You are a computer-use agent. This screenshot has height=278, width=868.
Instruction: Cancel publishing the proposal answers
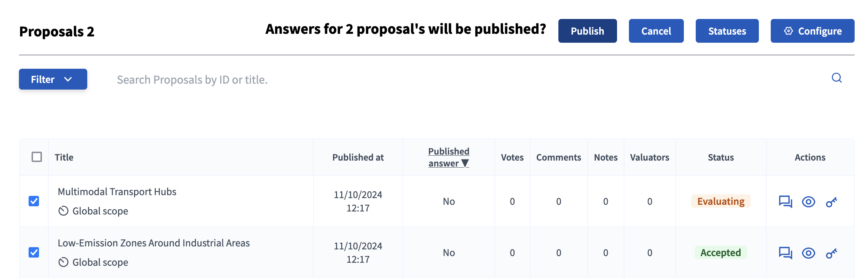656,31
